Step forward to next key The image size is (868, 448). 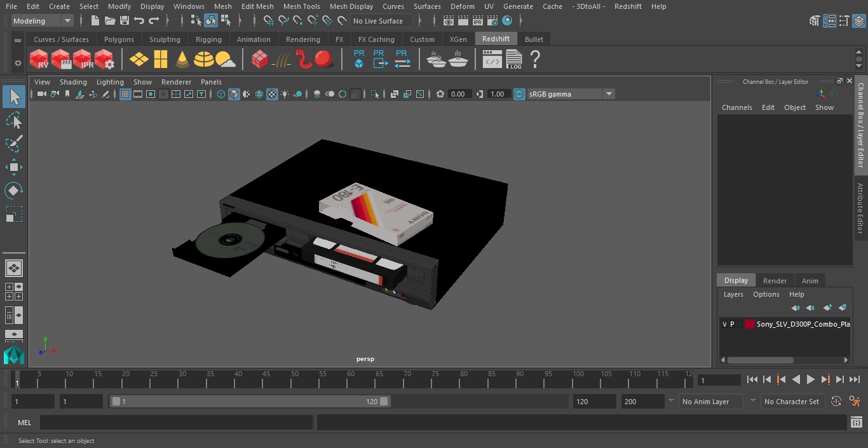(825, 379)
